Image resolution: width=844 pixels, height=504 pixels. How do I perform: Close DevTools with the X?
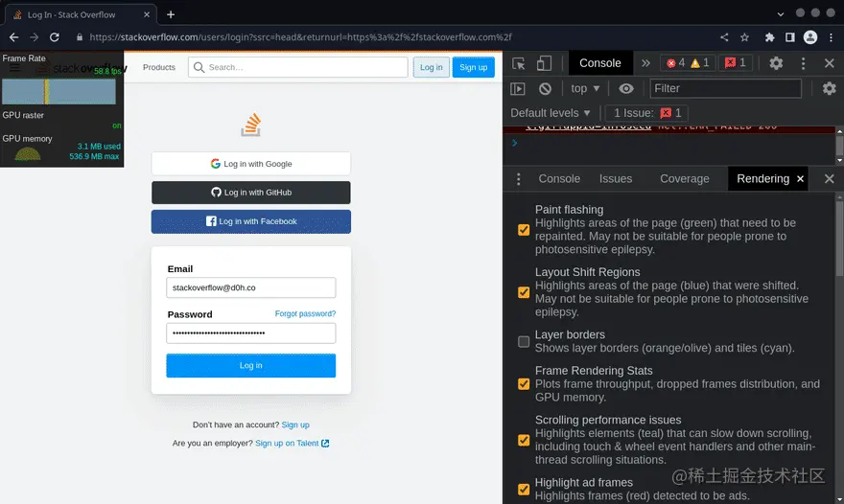829,63
